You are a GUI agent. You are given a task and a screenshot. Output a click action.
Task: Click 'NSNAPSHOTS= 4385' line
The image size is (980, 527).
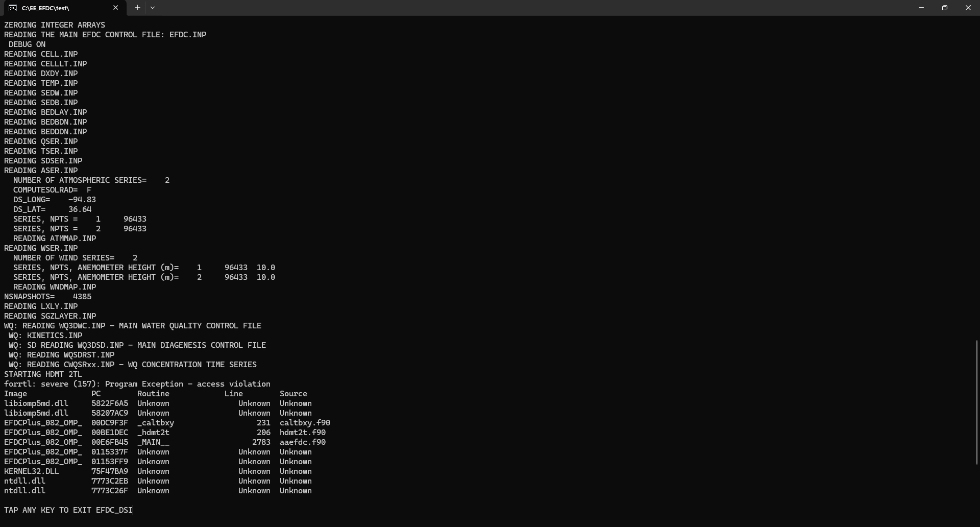(x=48, y=297)
